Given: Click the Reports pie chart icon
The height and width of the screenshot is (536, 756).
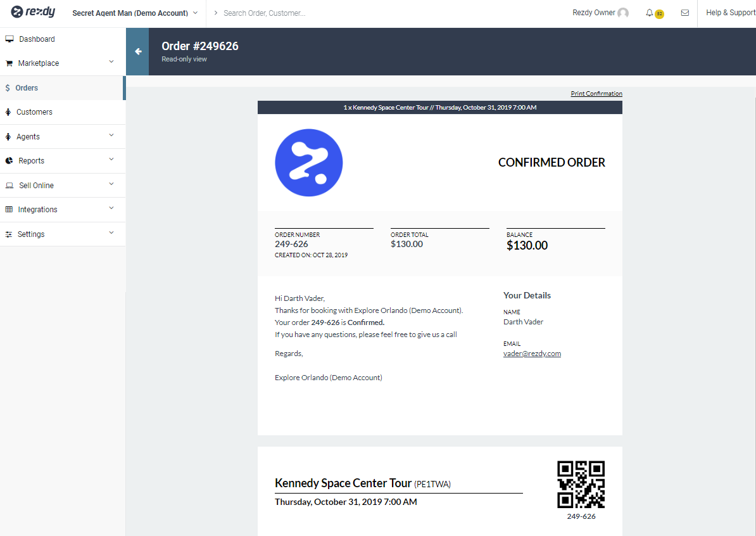Looking at the screenshot, I should 9,161.
